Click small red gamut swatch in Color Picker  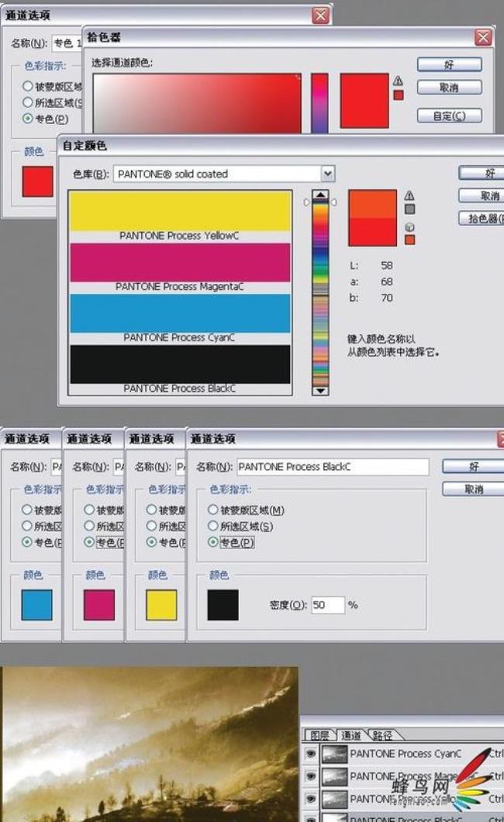pyautogui.click(x=399, y=95)
